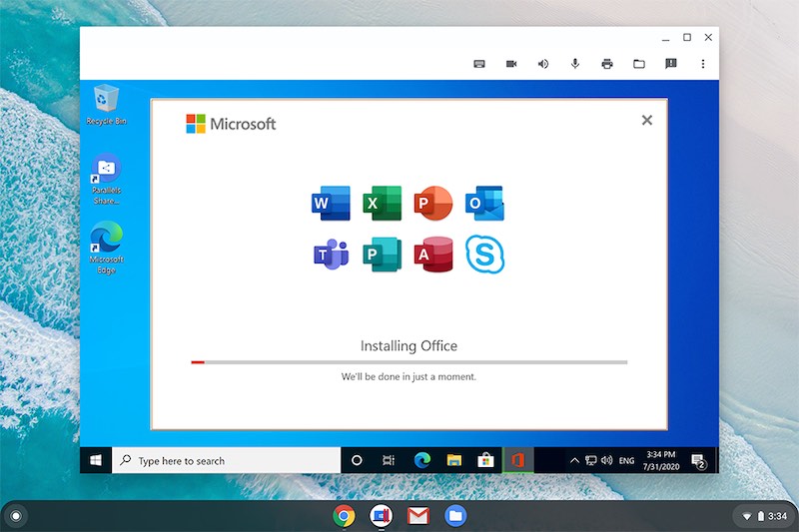Toggle the microphone in Parallels toolbar
The image size is (799, 532).
click(575, 64)
